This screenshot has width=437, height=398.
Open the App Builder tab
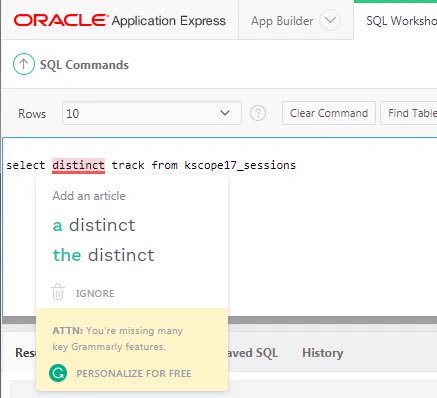click(282, 21)
